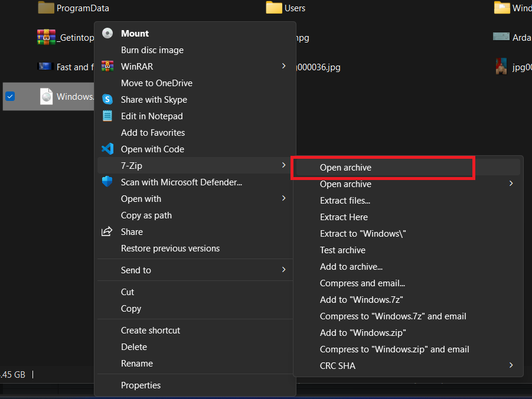532x399 pixels.
Task: Click the Share arrow icon
Action: coord(107,232)
